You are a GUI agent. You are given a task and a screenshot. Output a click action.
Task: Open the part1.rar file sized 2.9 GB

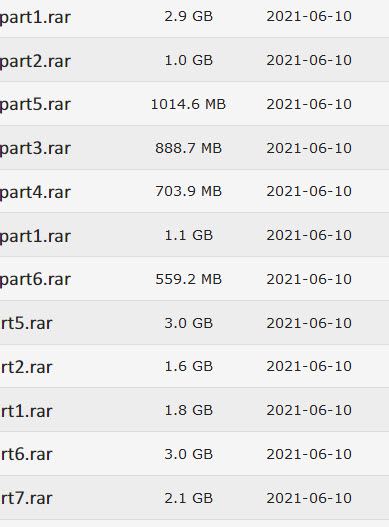tap(35, 17)
